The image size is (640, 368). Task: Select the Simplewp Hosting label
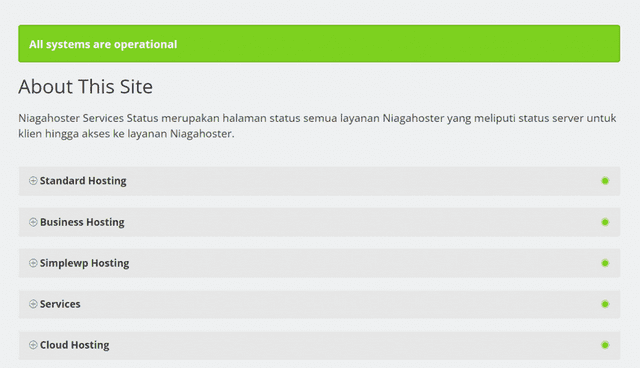[x=84, y=263]
